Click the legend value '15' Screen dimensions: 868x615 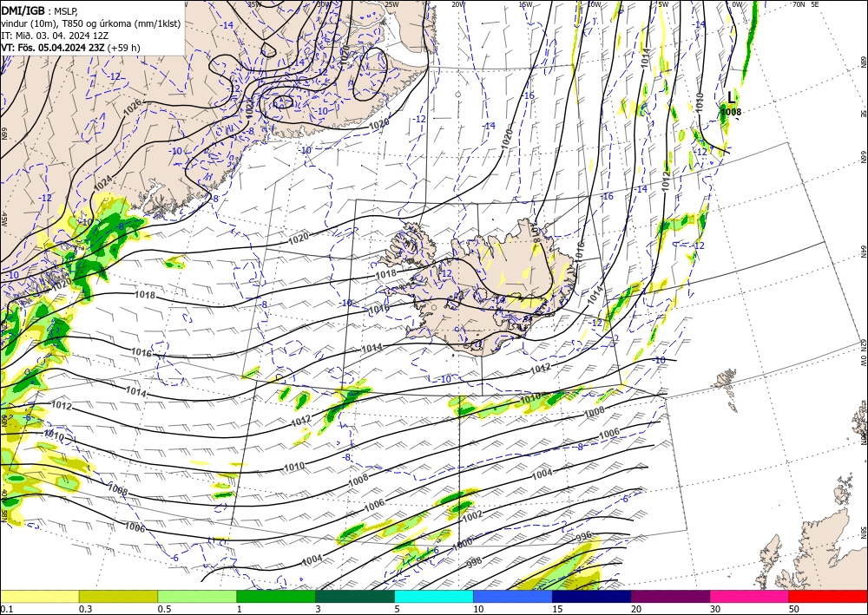557,609
